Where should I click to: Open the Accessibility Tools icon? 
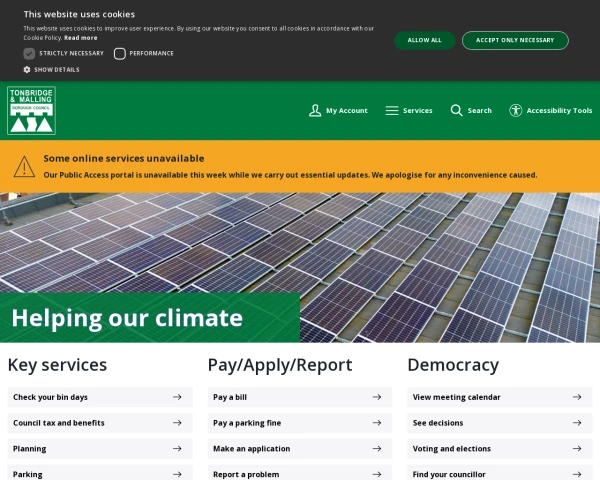(516, 110)
